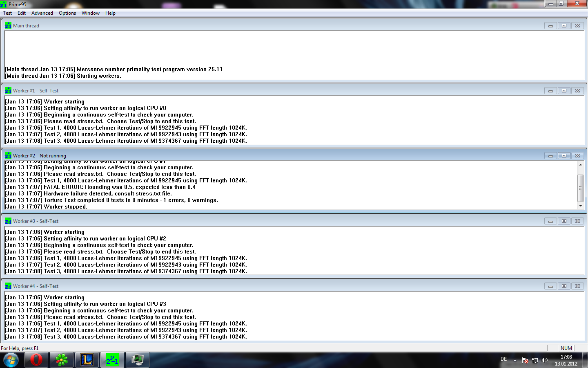
Task: Click the 'Worker #2 - Not running' title bar
Action: 294,155
